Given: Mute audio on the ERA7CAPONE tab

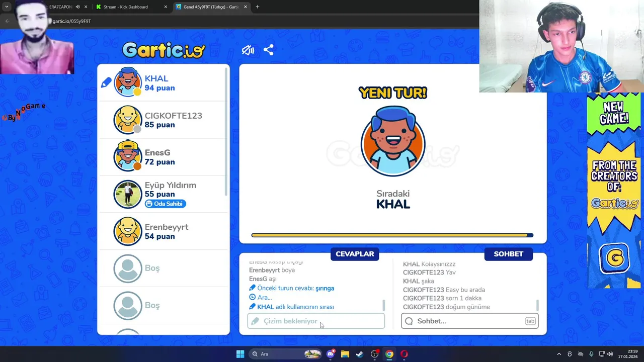Looking at the screenshot, I should click(78, 7).
